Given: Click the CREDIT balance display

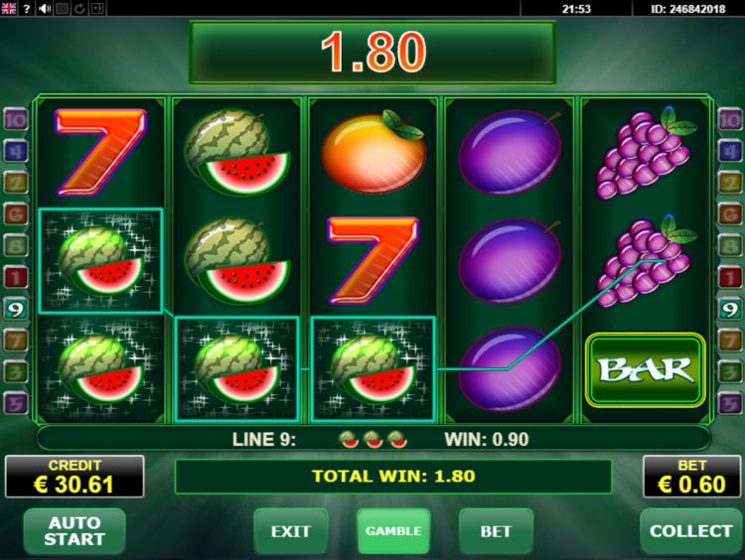Looking at the screenshot, I should (x=74, y=477).
